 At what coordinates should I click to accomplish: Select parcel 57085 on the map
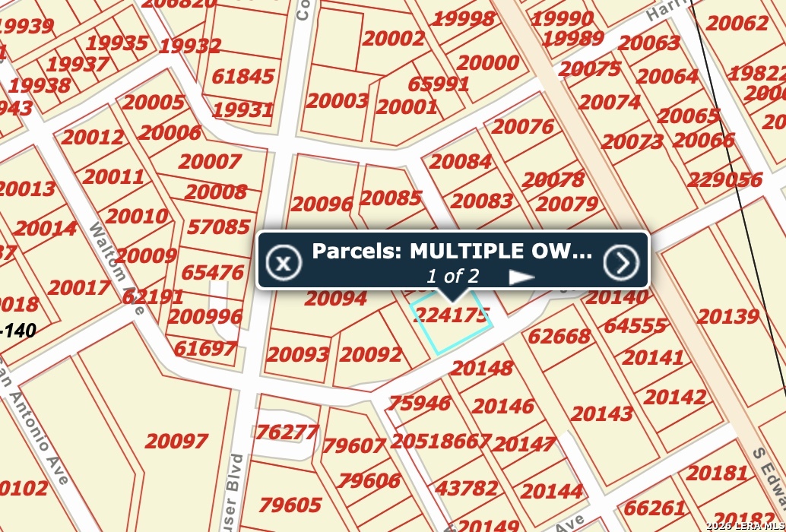218,226
